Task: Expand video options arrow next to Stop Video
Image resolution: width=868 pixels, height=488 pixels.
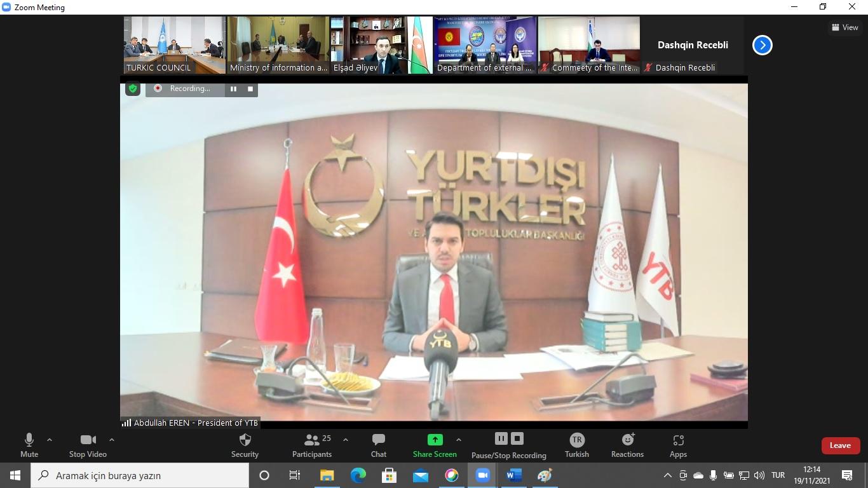Action: coord(112,440)
